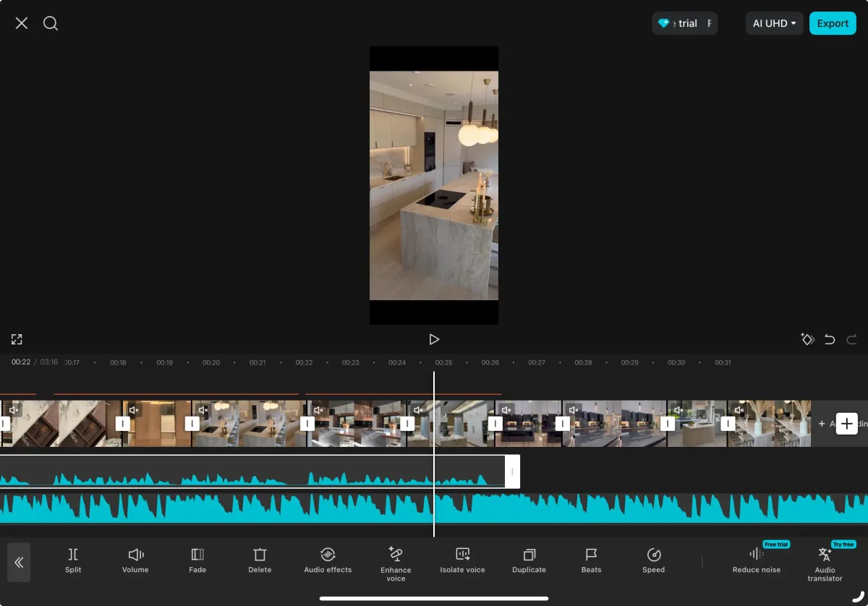Toggle mute on the first video clip
This screenshot has width=868, height=606.
click(x=14, y=410)
